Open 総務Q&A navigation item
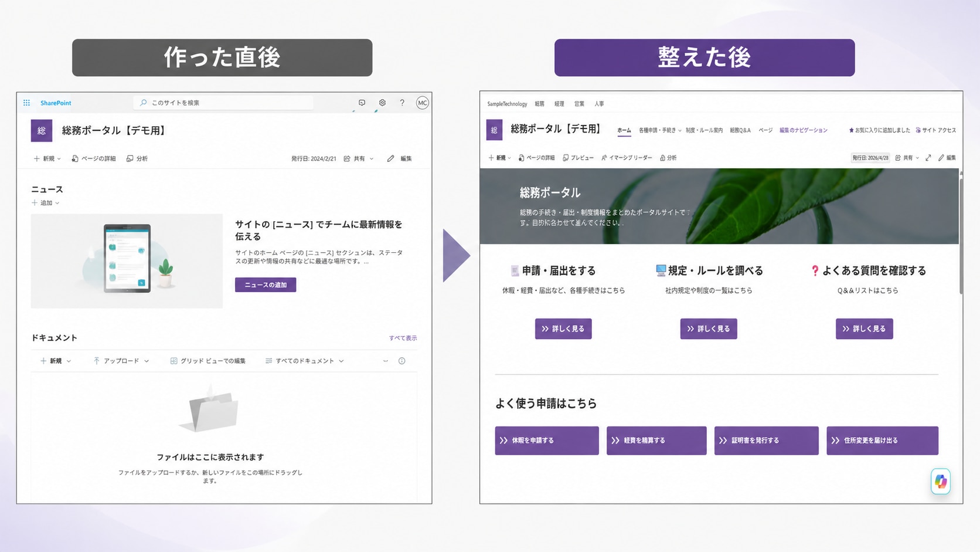980x552 pixels. click(x=740, y=130)
